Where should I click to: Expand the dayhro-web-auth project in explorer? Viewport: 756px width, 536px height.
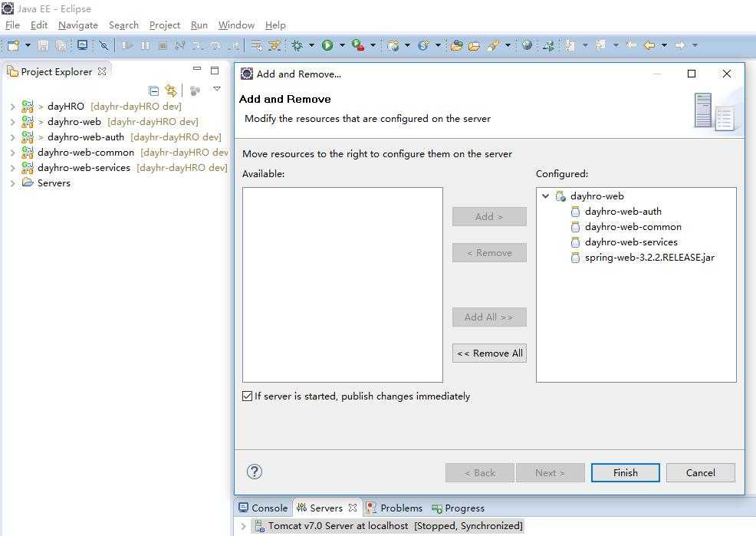[x=12, y=137]
